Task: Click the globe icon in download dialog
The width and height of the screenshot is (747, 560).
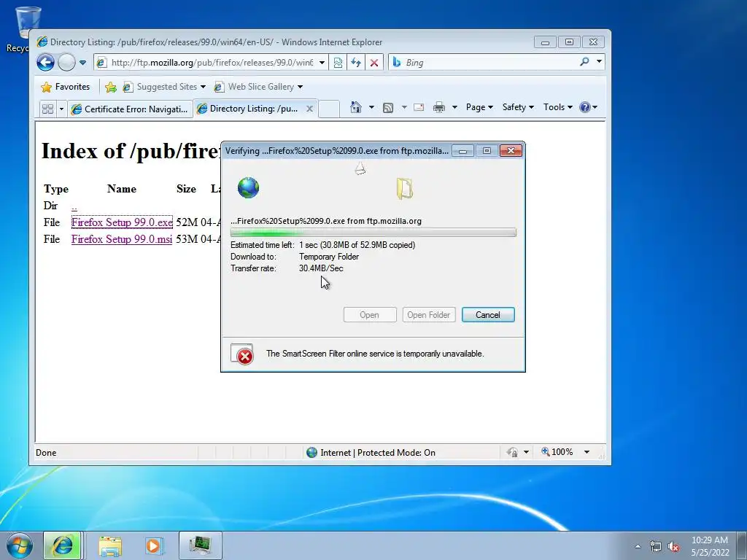Action: pos(248,187)
